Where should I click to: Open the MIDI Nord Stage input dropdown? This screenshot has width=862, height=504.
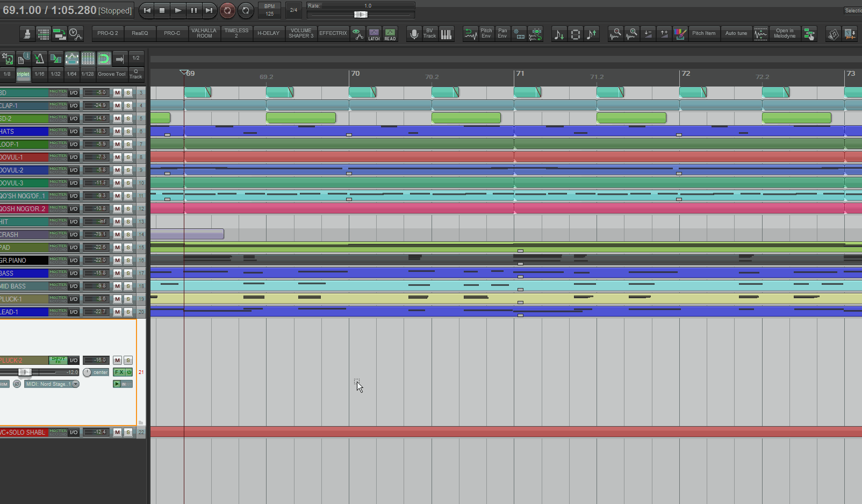pyautogui.click(x=52, y=384)
